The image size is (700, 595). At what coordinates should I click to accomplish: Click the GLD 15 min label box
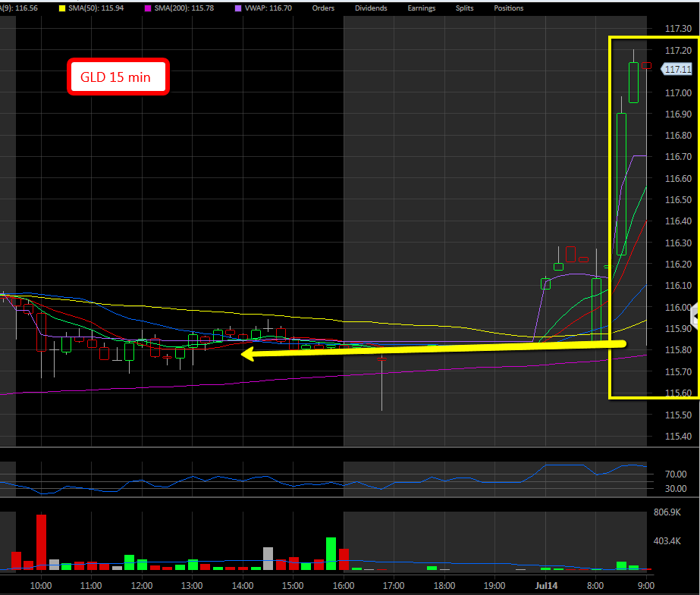click(118, 77)
